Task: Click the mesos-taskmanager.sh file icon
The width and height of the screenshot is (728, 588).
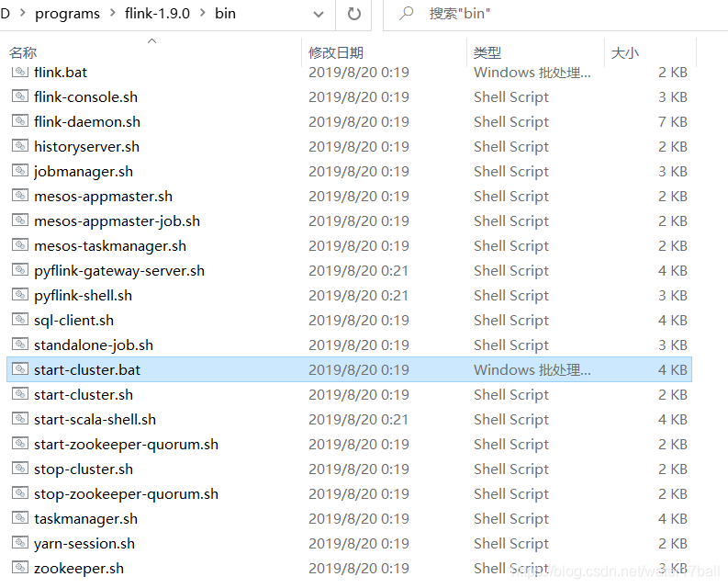Action: point(20,245)
